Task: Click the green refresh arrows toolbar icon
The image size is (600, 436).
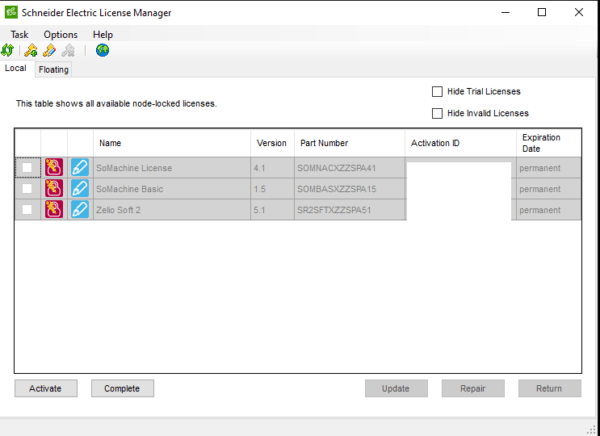Action: [x=8, y=50]
